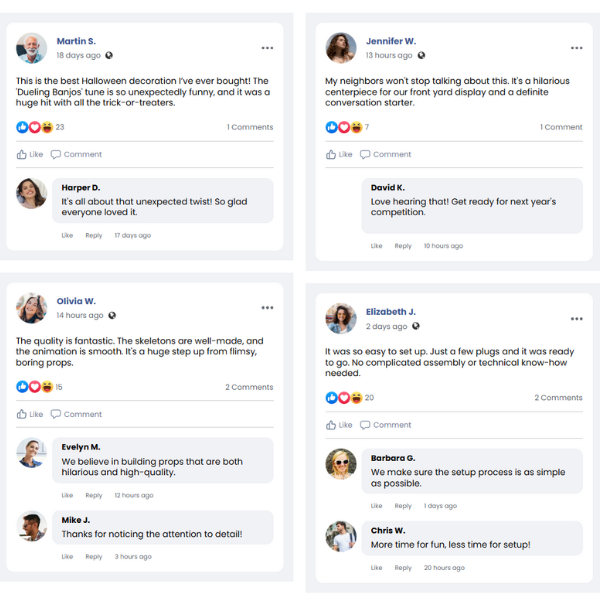Open Martin S.'s profile picture
600x600 pixels.
32,48
